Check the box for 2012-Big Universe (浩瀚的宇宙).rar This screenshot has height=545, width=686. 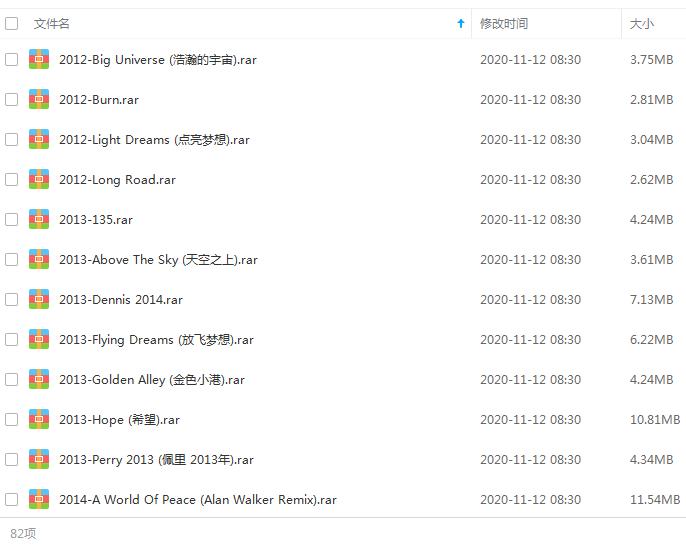11,59
